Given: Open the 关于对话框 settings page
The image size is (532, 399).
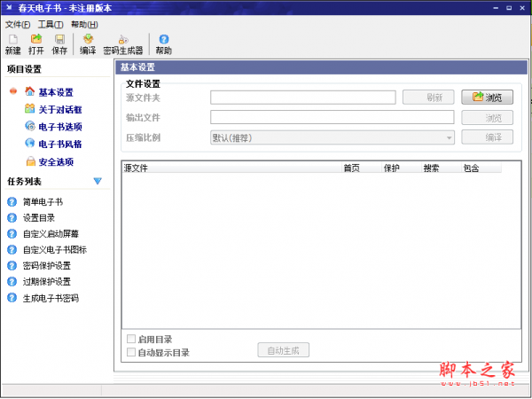Looking at the screenshot, I should [x=60, y=110].
